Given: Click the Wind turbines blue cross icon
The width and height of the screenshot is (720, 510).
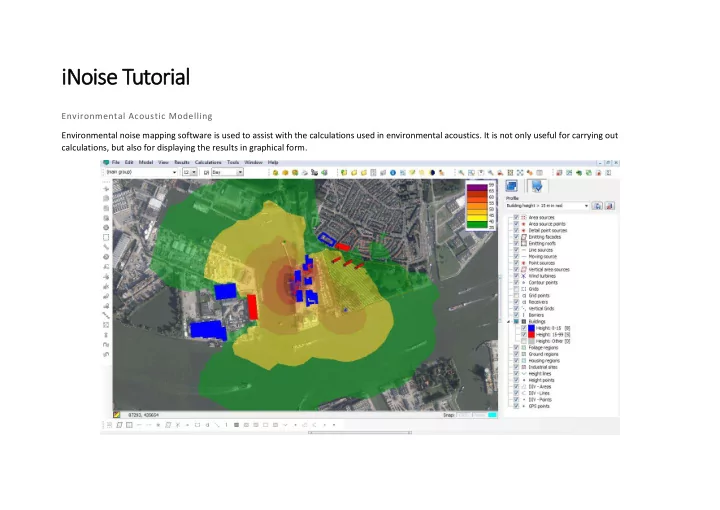Looking at the screenshot, I should 523,276.
